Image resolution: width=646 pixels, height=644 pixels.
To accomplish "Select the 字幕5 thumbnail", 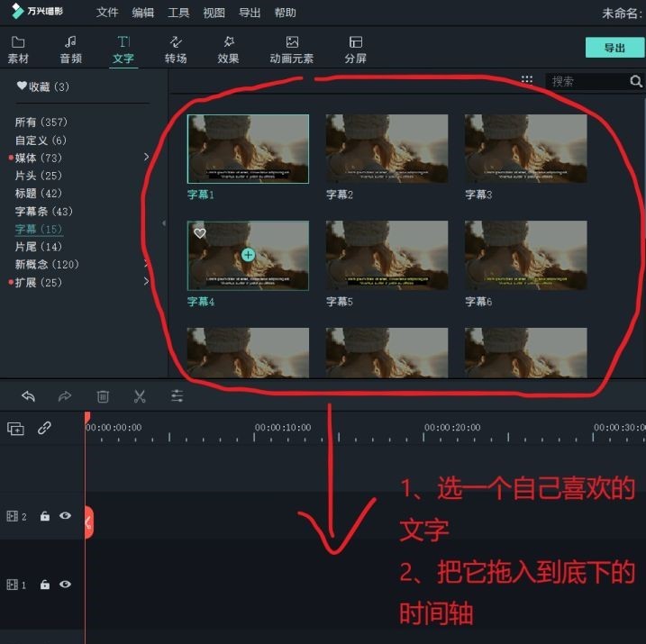I will (387, 255).
